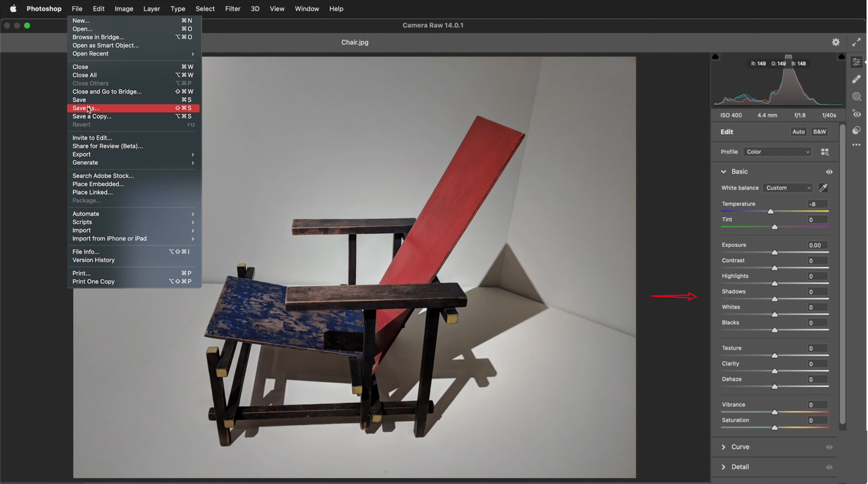Choose Save As… from File menu

tap(134, 108)
